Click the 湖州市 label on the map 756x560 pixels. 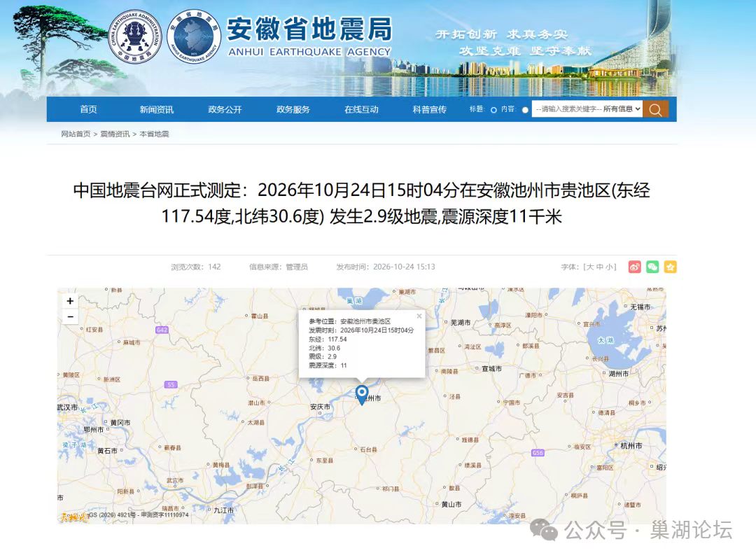point(619,373)
